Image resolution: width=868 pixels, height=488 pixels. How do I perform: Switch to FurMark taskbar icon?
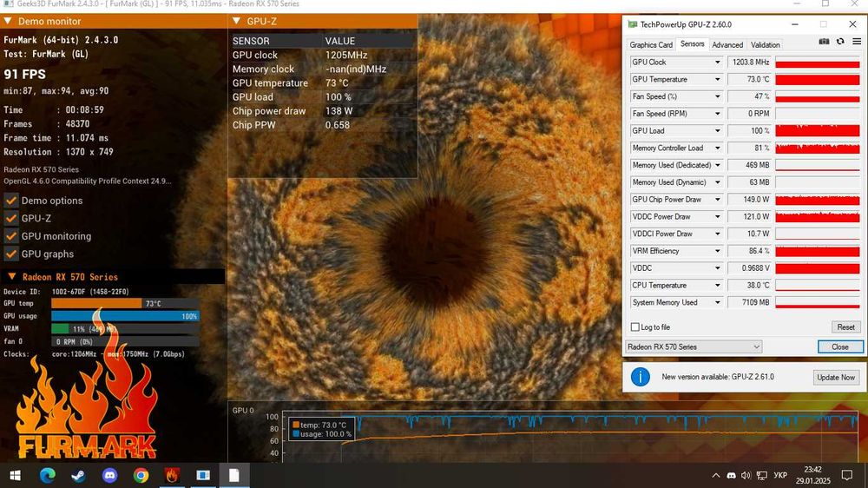tap(172, 475)
